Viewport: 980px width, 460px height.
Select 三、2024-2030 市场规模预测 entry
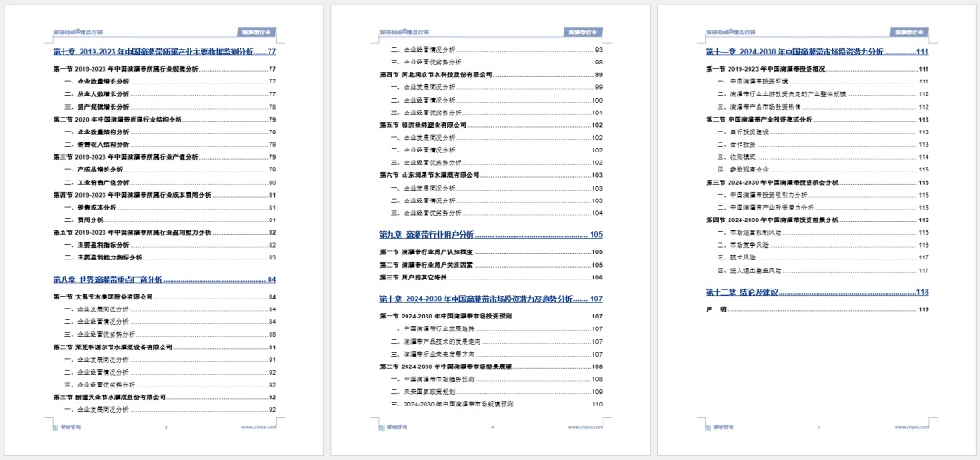click(497, 405)
